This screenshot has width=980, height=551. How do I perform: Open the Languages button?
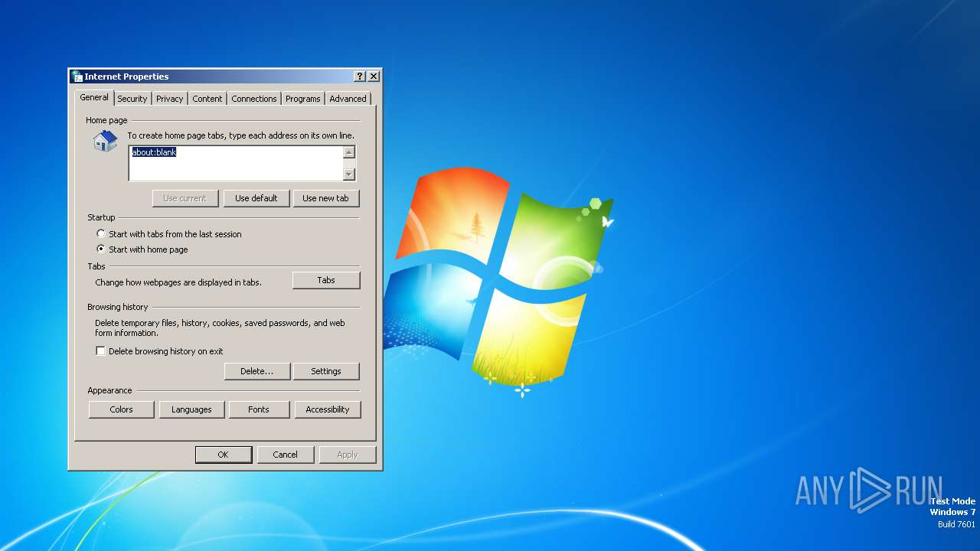191,409
